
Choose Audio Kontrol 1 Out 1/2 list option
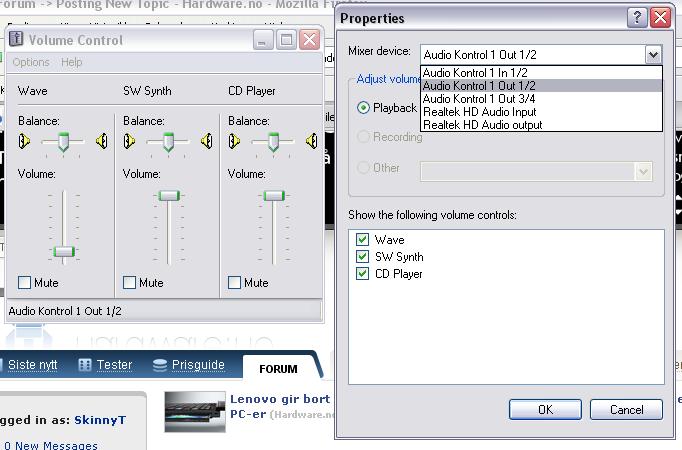[x=542, y=86]
